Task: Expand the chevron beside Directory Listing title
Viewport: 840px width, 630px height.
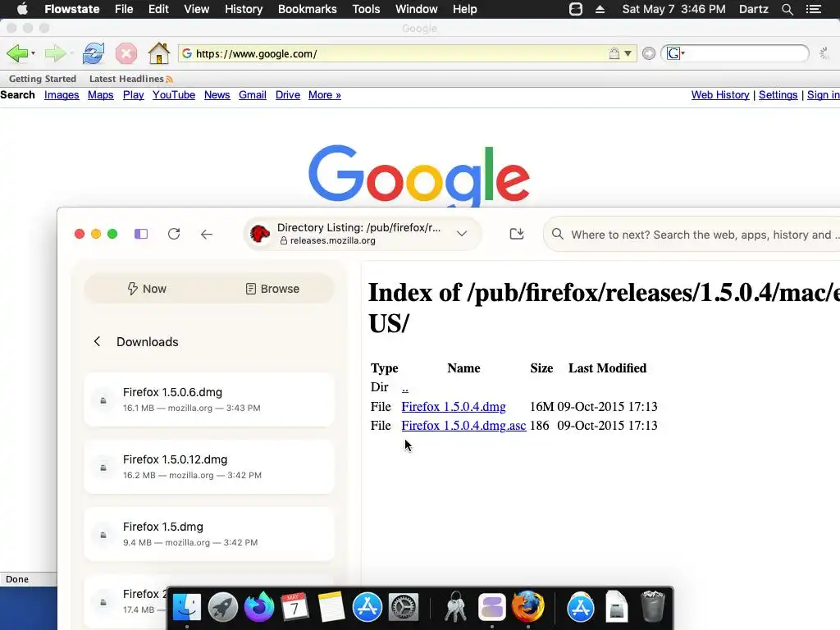Action: (462, 234)
